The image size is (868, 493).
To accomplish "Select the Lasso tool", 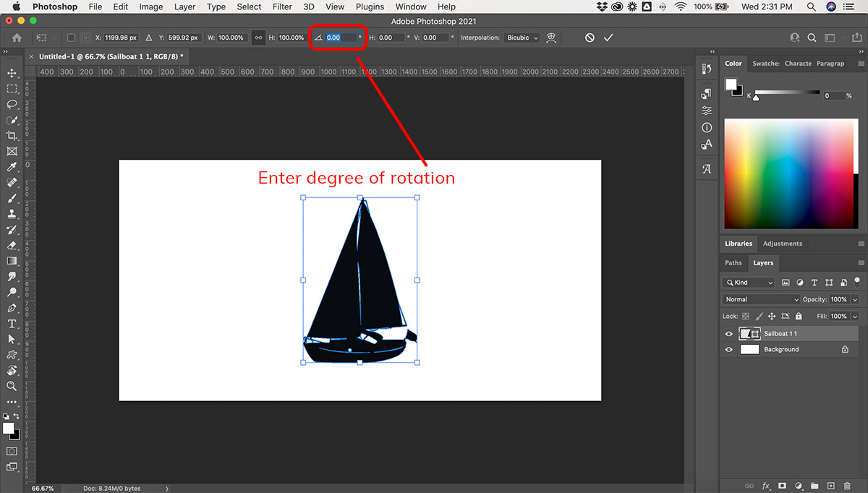I will coord(12,104).
